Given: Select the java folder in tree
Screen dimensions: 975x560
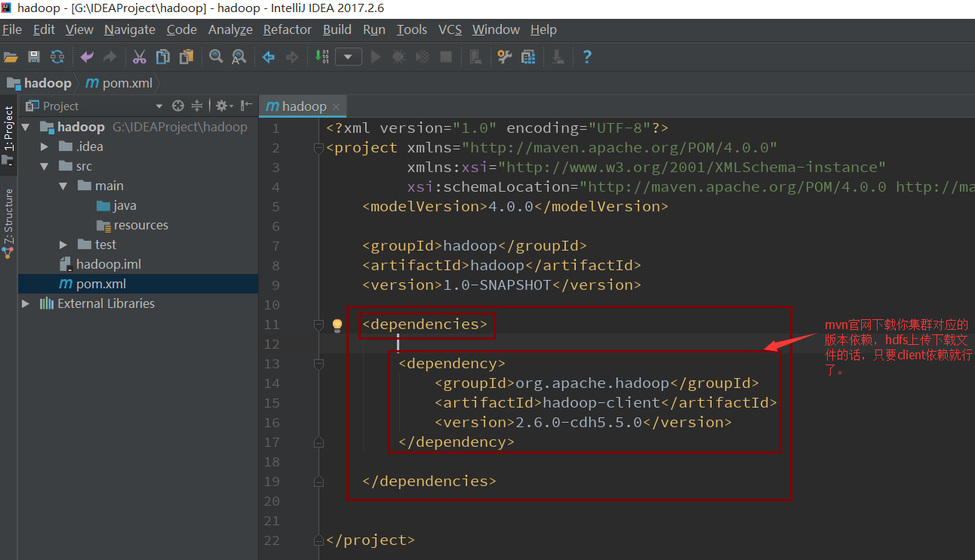Looking at the screenshot, I should pyautogui.click(x=117, y=205).
